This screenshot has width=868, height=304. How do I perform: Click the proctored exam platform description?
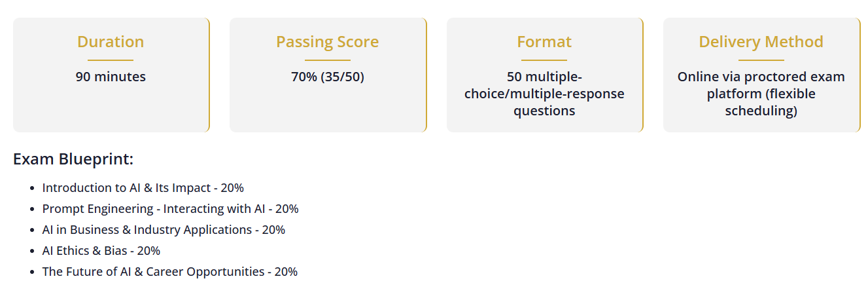[x=761, y=94]
